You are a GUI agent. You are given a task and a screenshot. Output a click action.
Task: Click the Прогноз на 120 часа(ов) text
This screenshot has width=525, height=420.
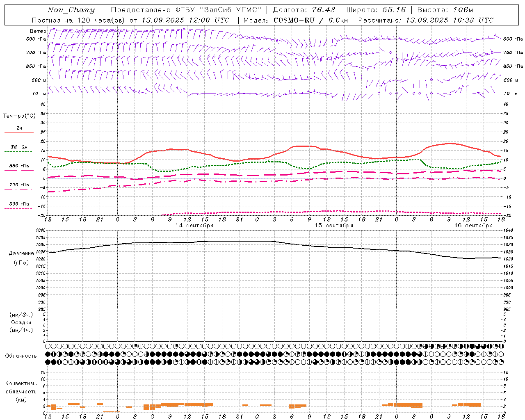(x=79, y=20)
